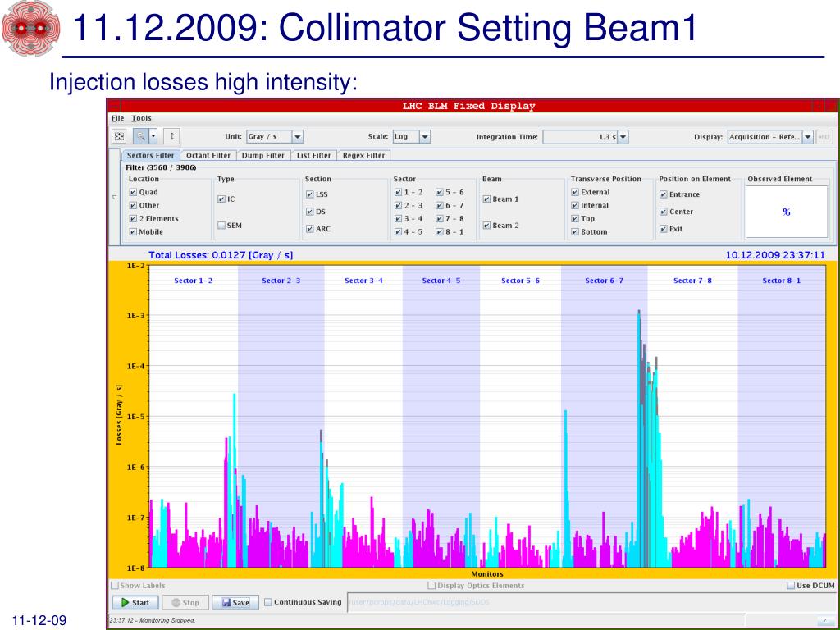Uncheck sector 3 - 4 checkbox

398,218
